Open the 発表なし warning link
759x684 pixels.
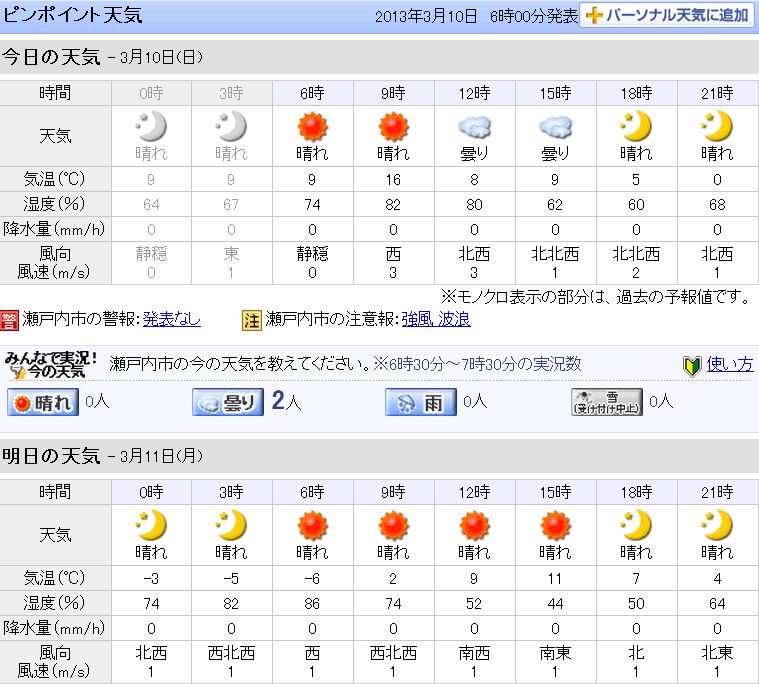[x=171, y=319]
